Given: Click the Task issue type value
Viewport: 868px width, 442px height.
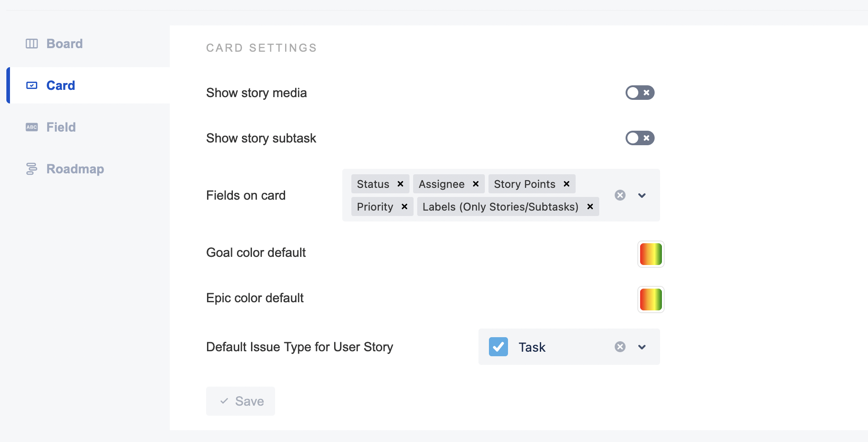Looking at the screenshot, I should click(532, 347).
